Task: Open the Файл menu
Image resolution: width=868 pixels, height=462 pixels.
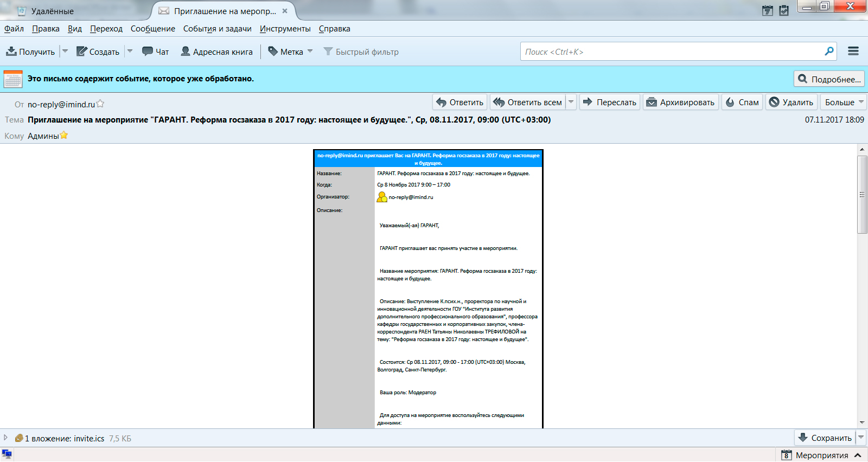Action: 14,29
